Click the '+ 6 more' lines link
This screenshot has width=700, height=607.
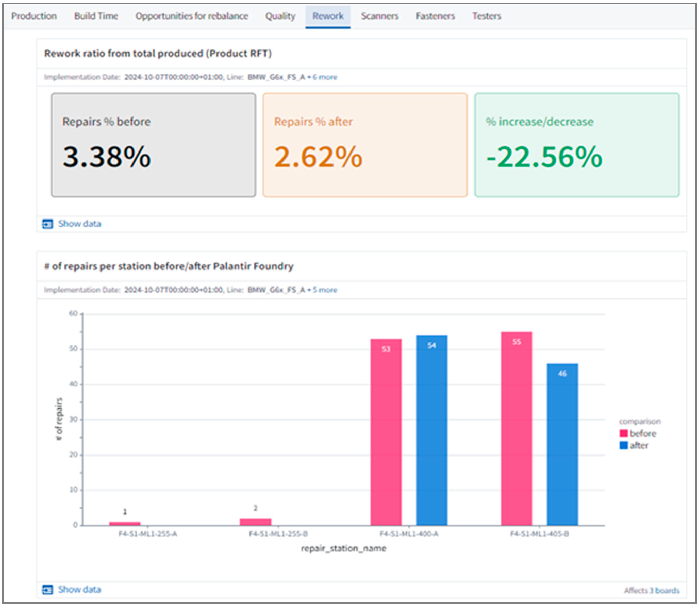tap(322, 77)
